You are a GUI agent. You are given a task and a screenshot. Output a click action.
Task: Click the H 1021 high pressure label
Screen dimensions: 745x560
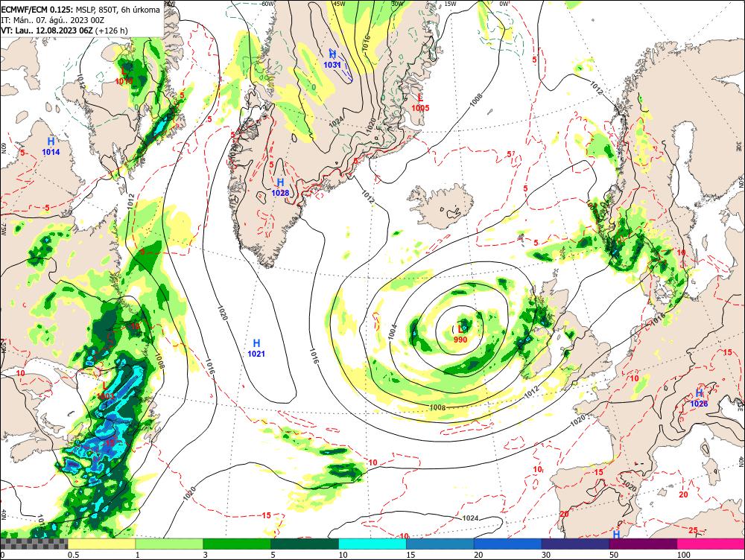(x=256, y=349)
